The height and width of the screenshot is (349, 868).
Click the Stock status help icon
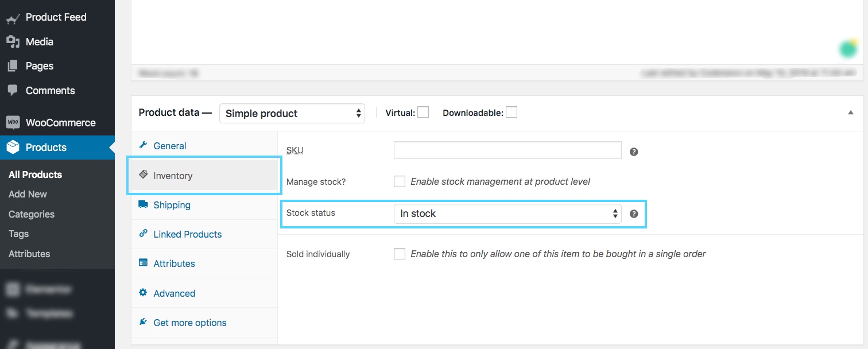click(634, 214)
